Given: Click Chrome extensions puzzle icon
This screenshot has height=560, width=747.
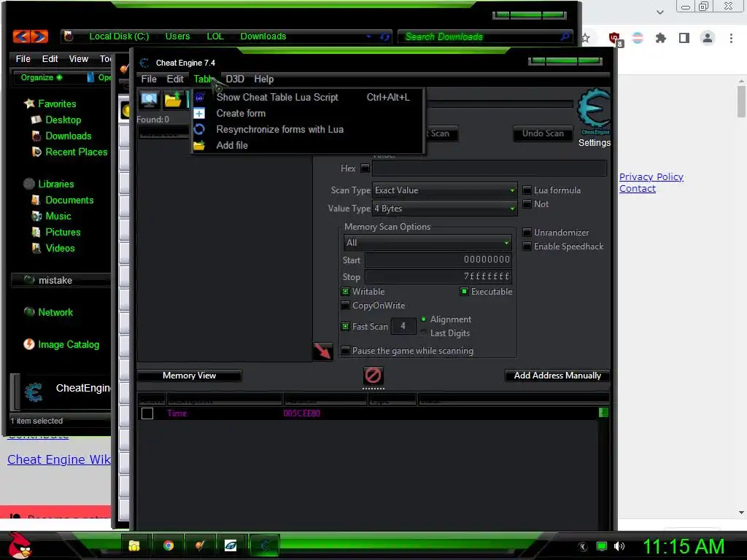Looking at the screenshot, I should coord(661,38).
